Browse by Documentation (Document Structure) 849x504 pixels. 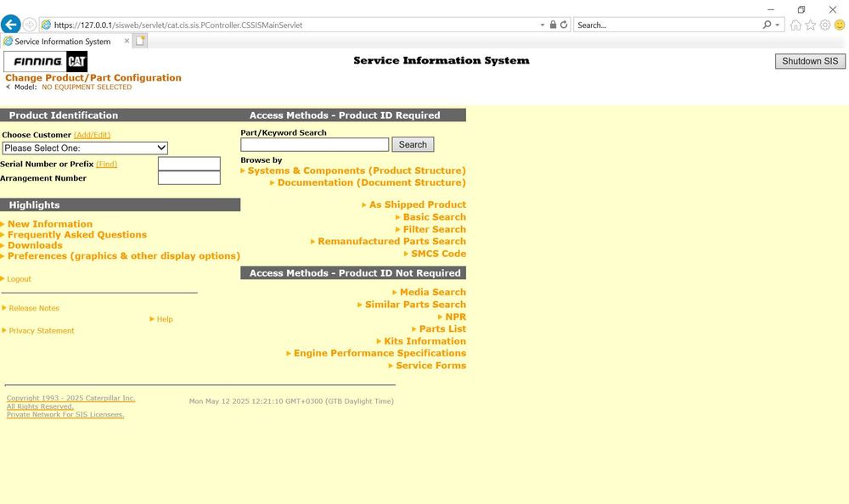pos(372,182)
